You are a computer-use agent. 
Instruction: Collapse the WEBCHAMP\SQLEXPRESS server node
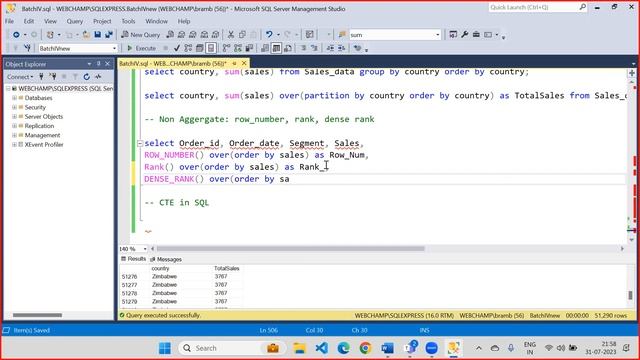pyautogui.click(x=8, y=89)
